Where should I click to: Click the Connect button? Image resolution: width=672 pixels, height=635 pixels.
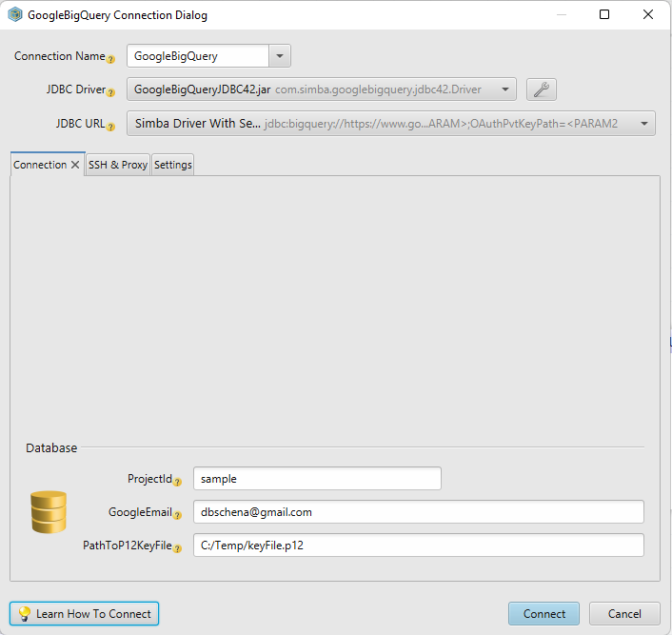(544, 614)
